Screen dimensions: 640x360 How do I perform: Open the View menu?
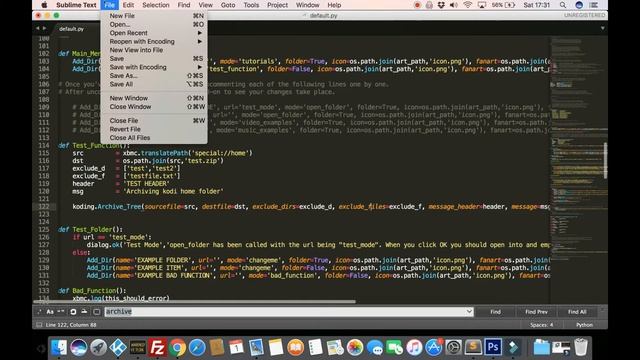205,5
